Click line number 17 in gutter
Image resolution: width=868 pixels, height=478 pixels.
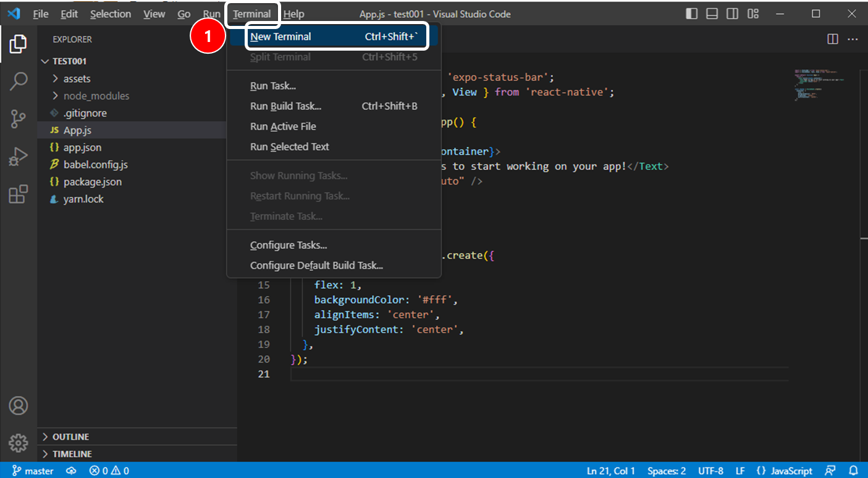(264, 314)
